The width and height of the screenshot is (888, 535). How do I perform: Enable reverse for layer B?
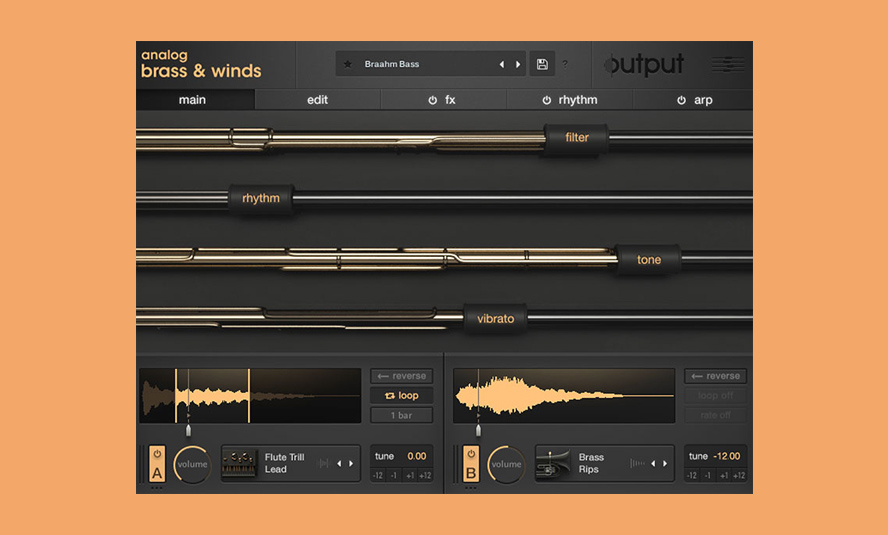[715, 376]
